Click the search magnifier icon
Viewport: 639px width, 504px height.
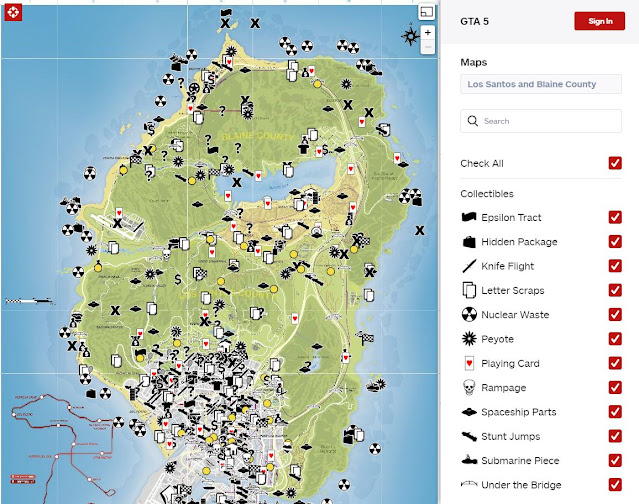(473, 121)
